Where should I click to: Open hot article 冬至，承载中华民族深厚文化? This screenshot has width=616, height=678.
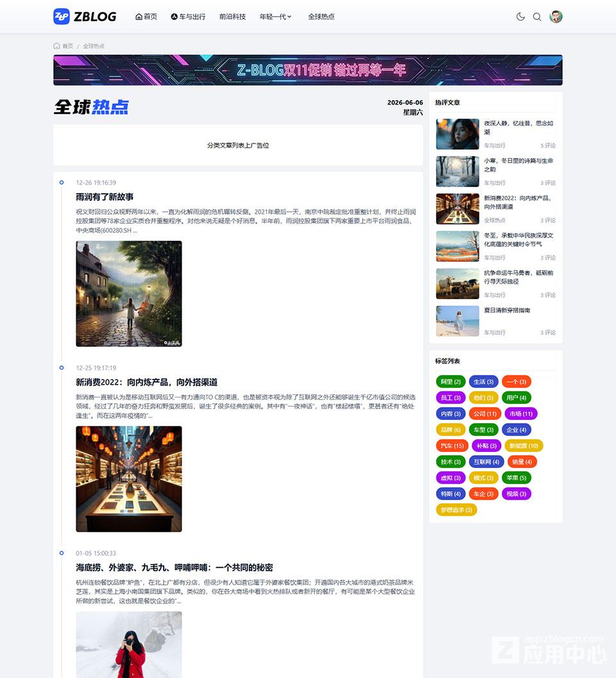click(x=518, y=239)
